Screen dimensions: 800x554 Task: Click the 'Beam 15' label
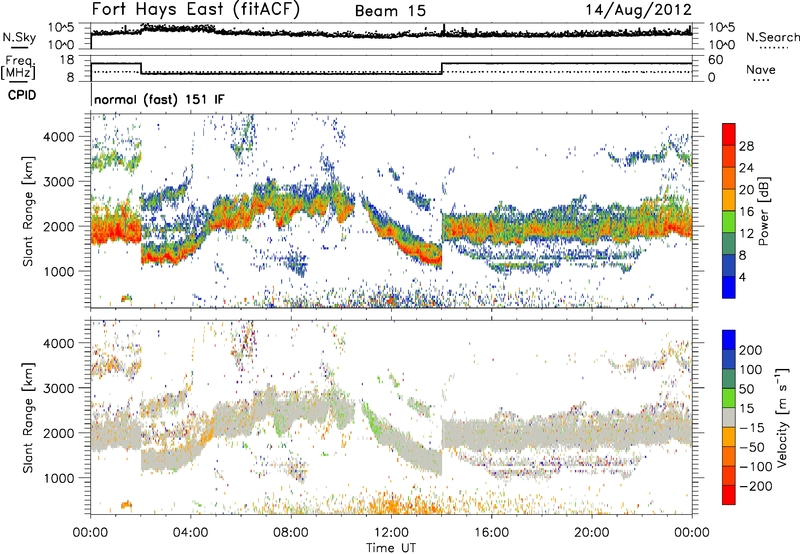390,11
